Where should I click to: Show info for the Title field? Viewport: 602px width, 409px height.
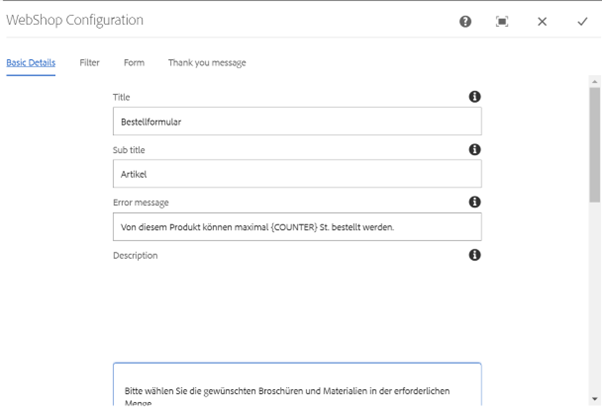(475, 96)
